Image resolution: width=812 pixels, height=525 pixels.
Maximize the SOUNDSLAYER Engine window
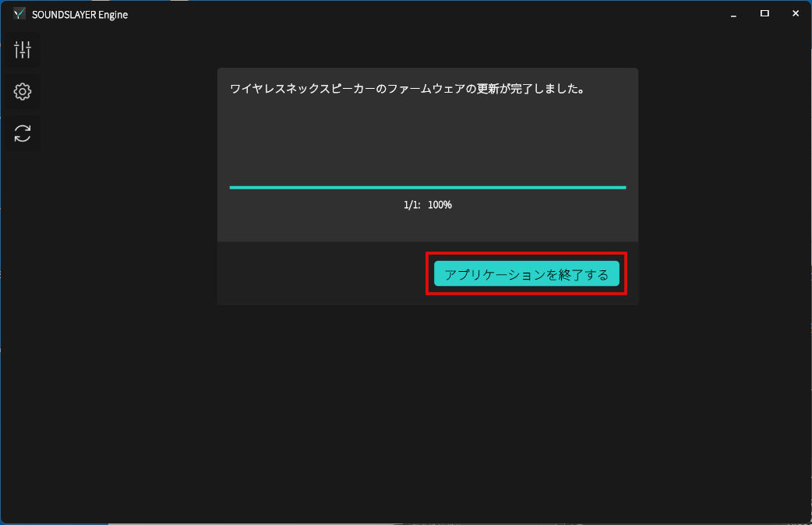[x=764, y=14]
